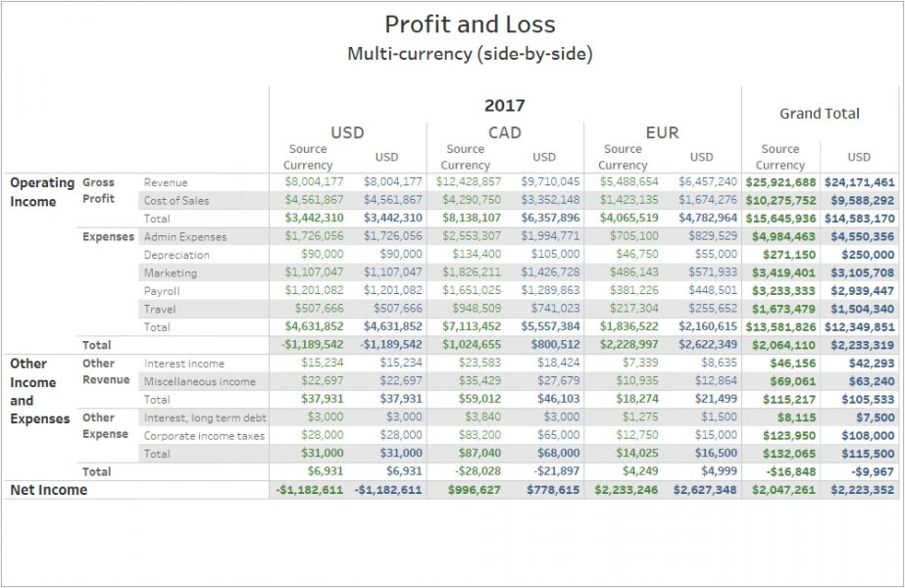This screenshot has width=905, height=588.
Task: Click the Marketing row label
Action: coord(171,273)
